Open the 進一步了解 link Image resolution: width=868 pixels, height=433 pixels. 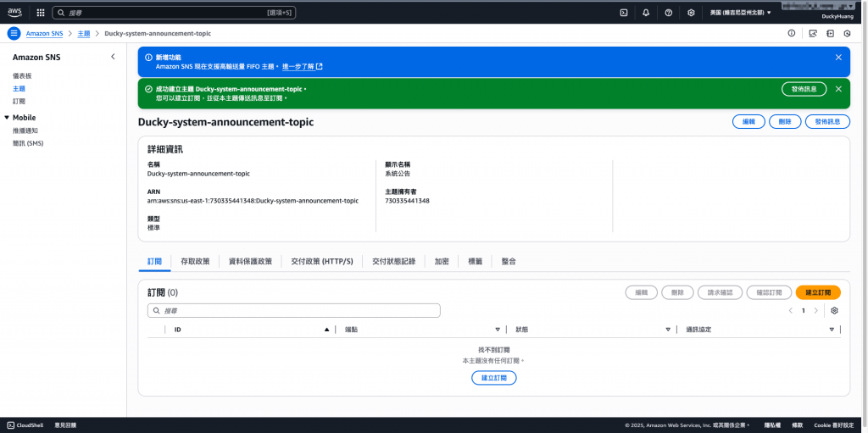pos(303,66)
